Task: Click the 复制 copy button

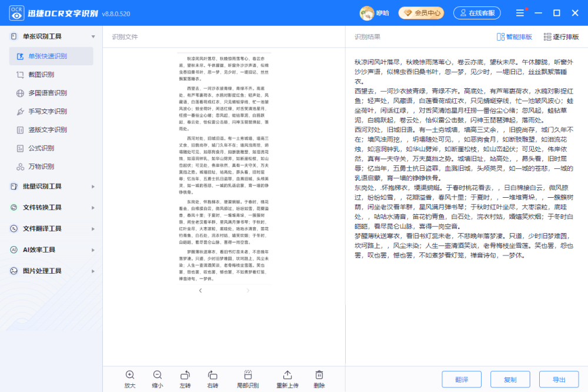Action: click(x=510, y=380)
